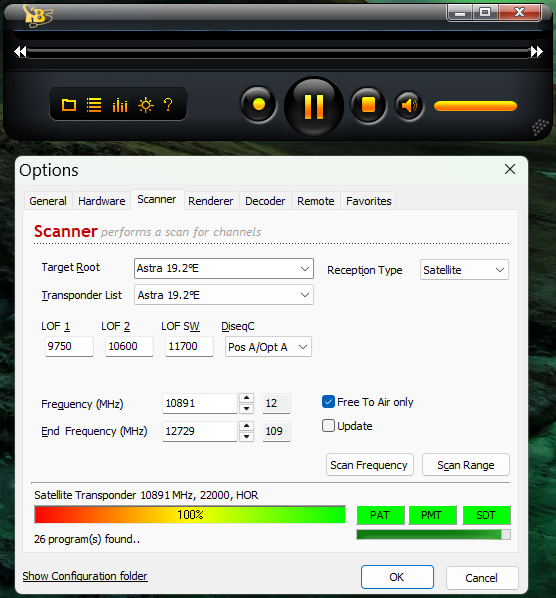This screenshot has width=556, height=598.
Task: Click the green PAT indicator
Action: pyautogui.click(x=380, y=515)
